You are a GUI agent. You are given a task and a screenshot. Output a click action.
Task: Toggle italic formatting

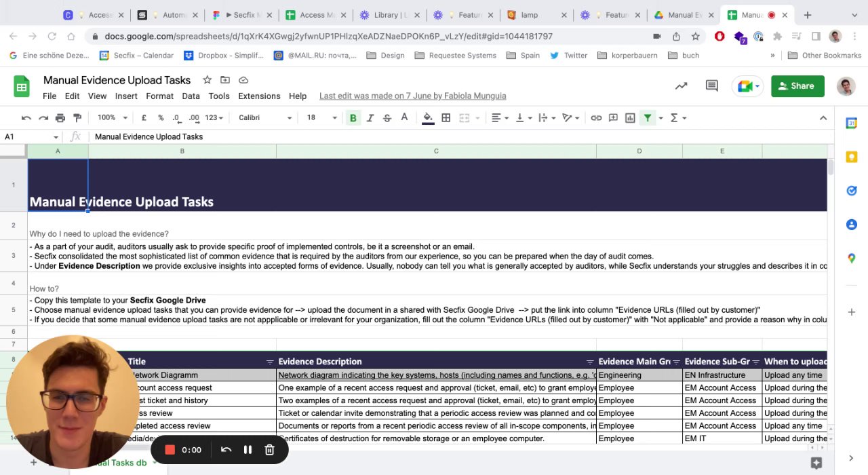[370, 118]
